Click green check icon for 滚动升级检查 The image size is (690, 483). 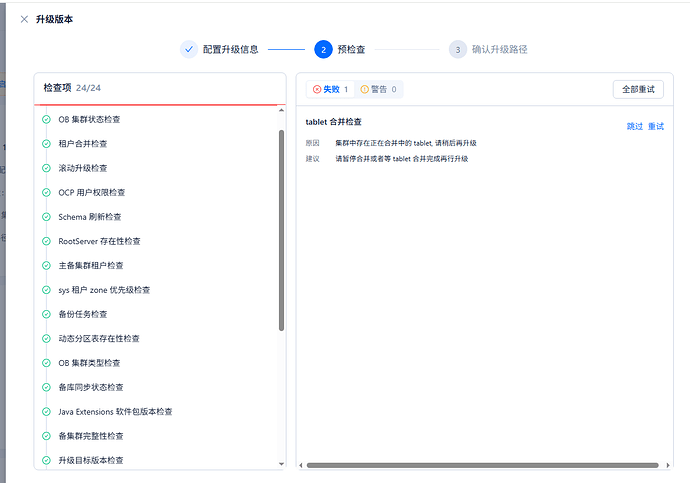[46, 168]
